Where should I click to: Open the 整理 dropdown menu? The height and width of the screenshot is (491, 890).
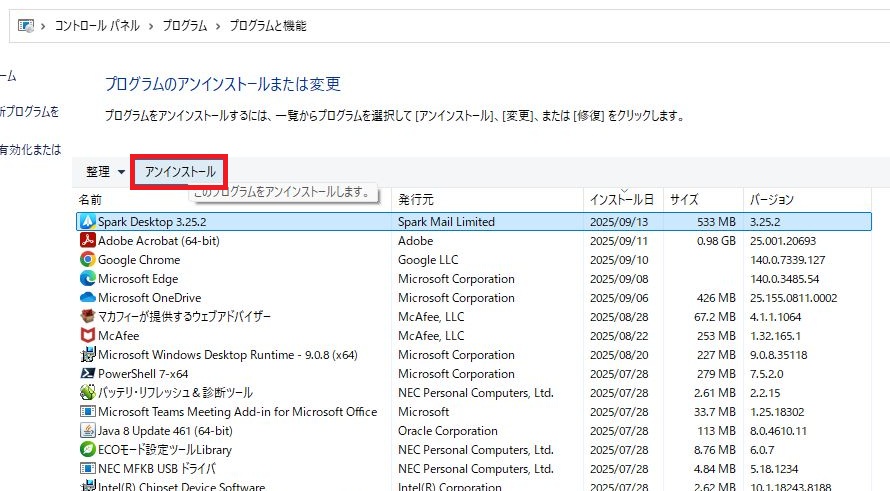105,172
